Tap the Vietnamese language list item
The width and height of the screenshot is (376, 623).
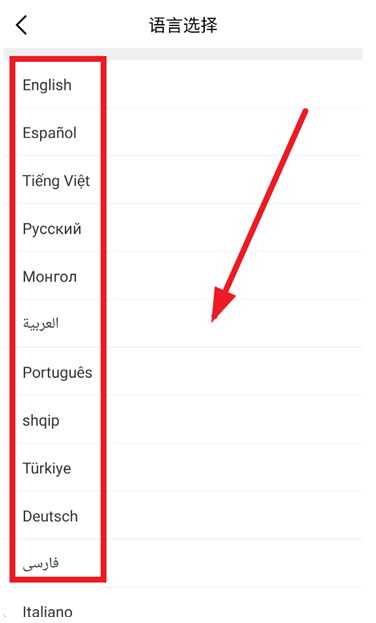click(x=183, y=180)
